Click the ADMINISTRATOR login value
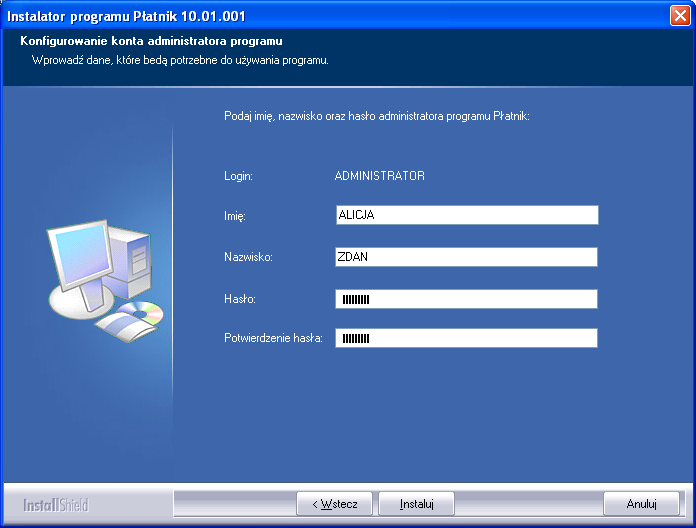696x528 pixels. pos(380,176)
